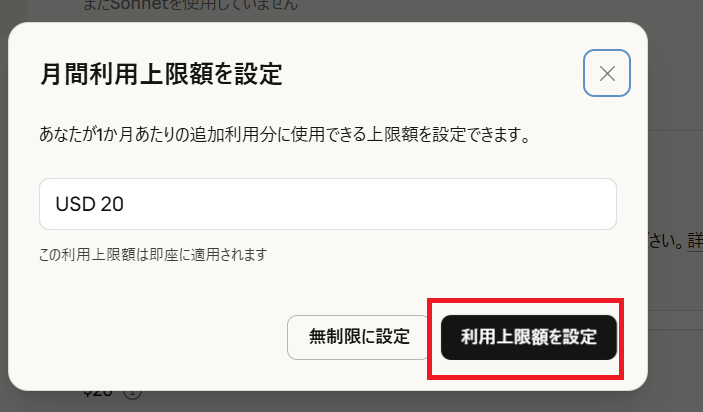Close the monthly limit dialog with X
The height and width of the screenshot is (412, 703).
(607, 73)
